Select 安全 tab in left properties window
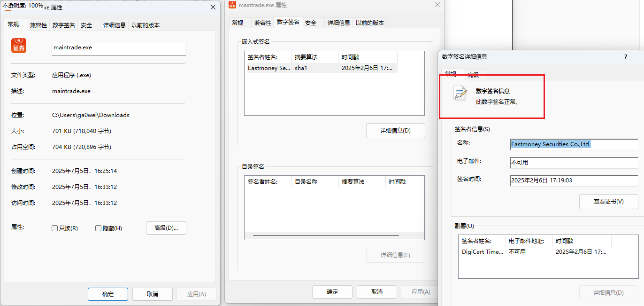Image resolution: width=644 pixels, height=306 pixels. pyautogui.click(x=86, y=25)
